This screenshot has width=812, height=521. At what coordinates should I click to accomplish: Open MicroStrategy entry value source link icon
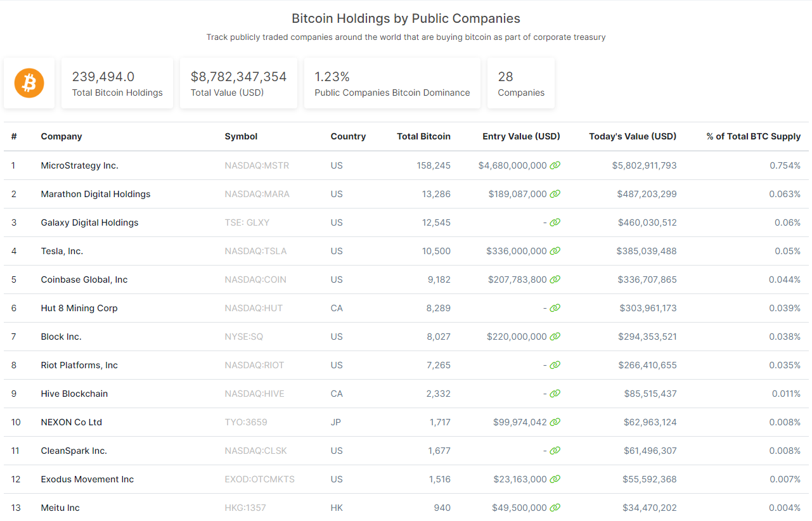point(555,165)
